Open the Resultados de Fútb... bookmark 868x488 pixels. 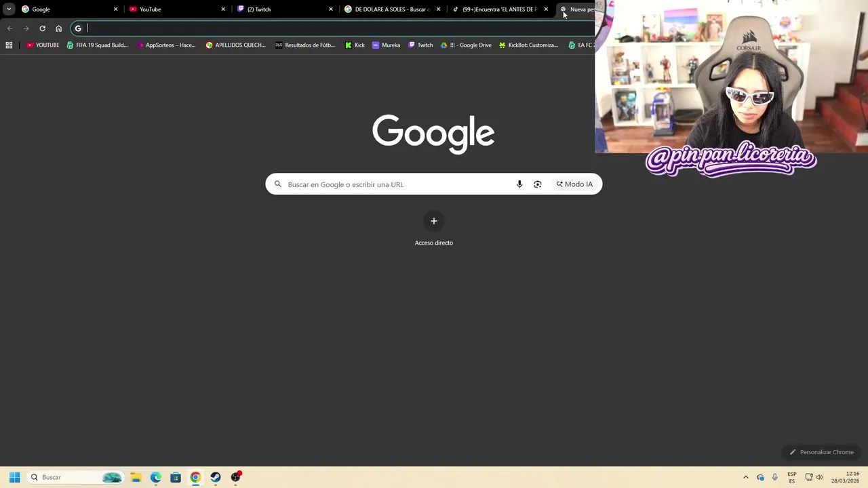[x=305, y=45]
